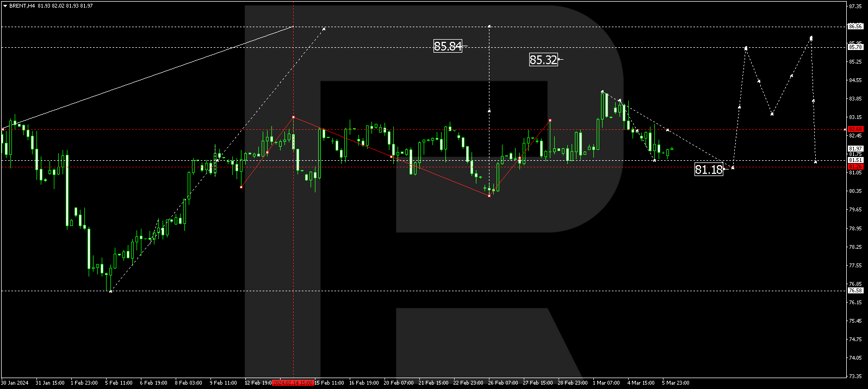Click the red 81.26 price axis tag
This screenshot has height=389, width=868.
(855, 166)
